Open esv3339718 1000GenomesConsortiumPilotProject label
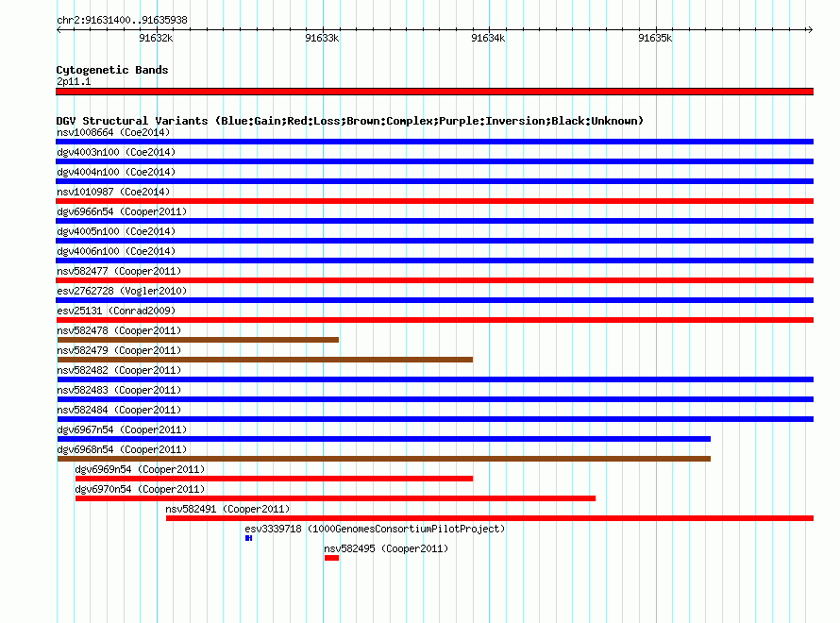Image resolution: width=840 pixels, height=623 pixels. point(375,529)
